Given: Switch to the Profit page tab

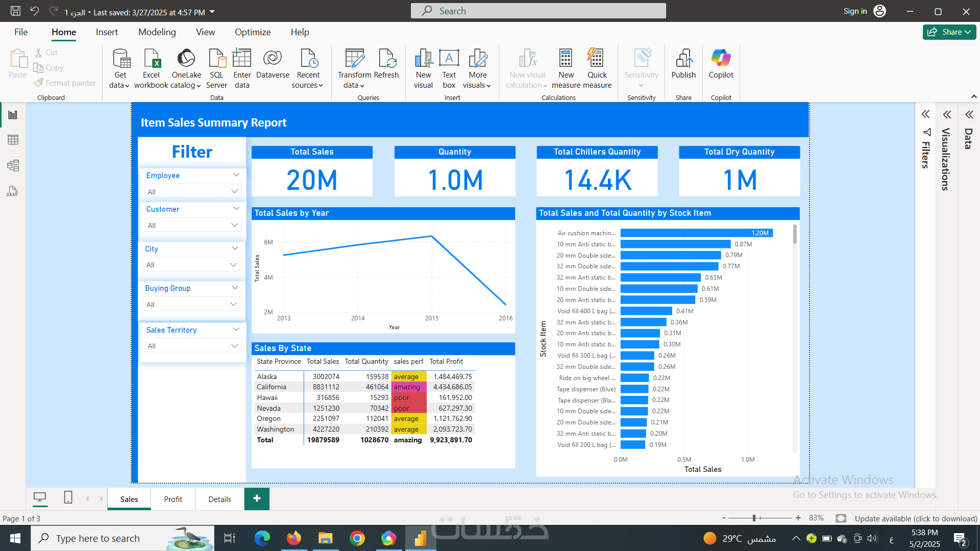Looking at the screenshot, I should (x=173, y=499).
